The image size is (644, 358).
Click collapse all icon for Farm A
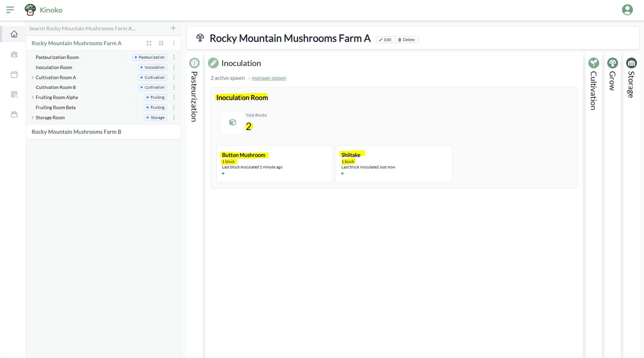coord(161,43)
